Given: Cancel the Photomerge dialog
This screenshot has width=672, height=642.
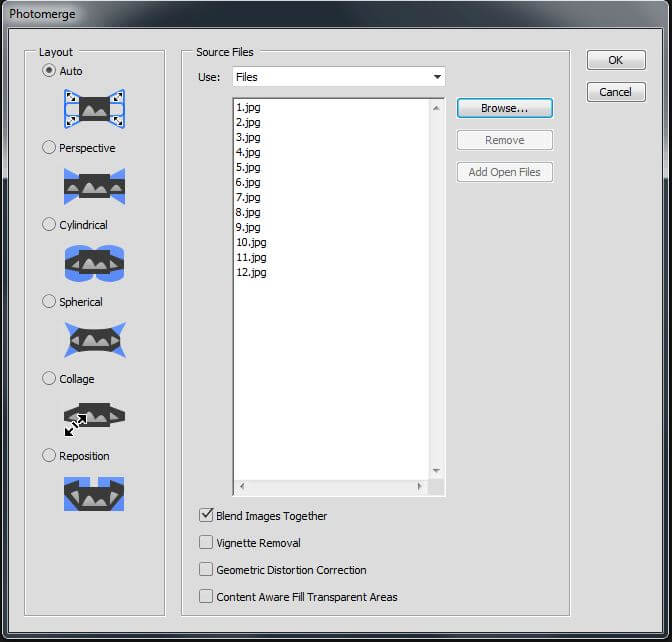Looking at the screenshot, I should 615,92.
